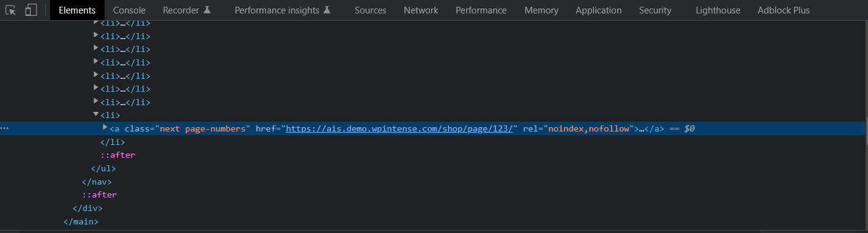Open the Application tab
The width and height of the screenshot is (868, 233).
click(599, 10)
